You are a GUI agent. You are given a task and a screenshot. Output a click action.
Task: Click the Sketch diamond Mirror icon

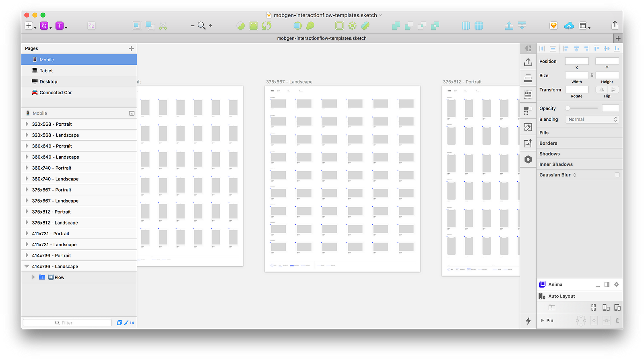554,26
